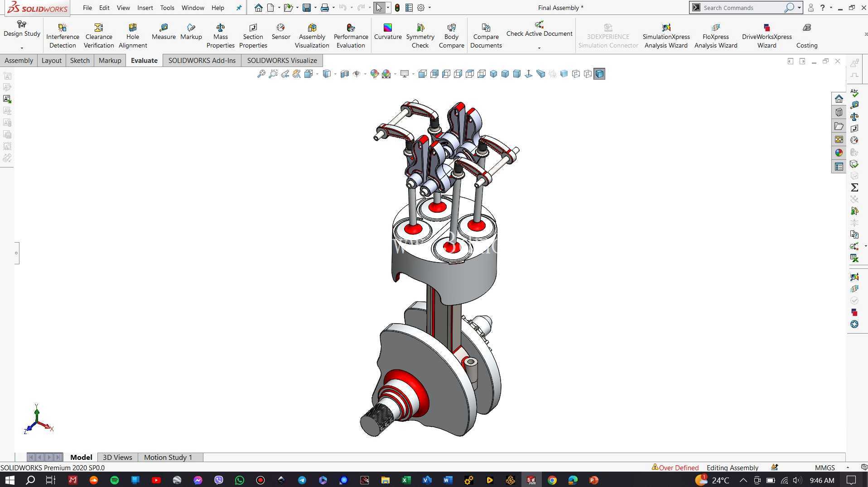This screenshot has height=487, width=868.
Task: Open the Costing tool
Action: point(806,36)
